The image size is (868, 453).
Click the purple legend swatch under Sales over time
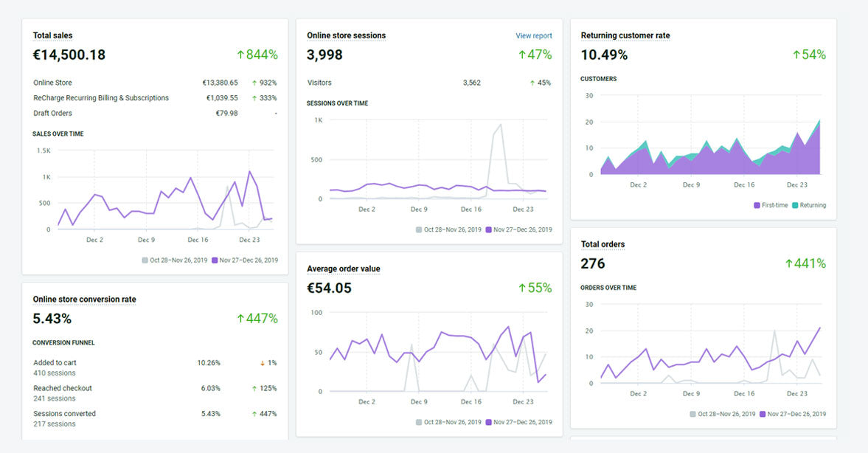pyautogui.click(x=215, y=260)
